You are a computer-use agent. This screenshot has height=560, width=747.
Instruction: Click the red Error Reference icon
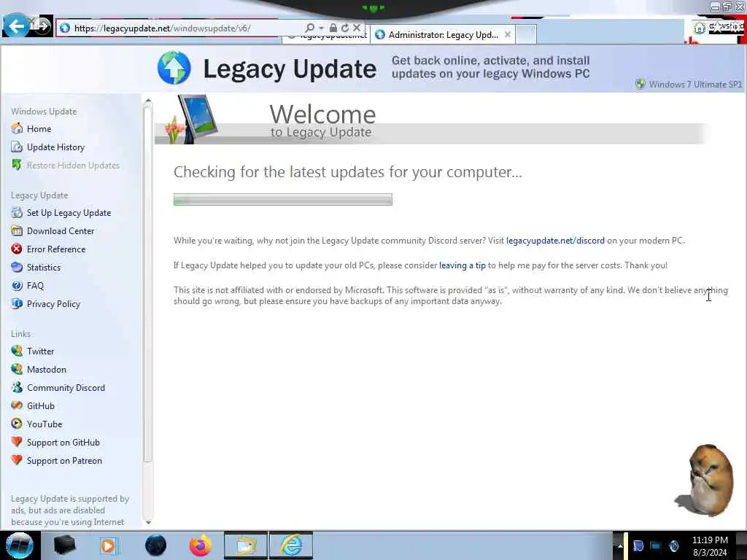tap(17, 249)
